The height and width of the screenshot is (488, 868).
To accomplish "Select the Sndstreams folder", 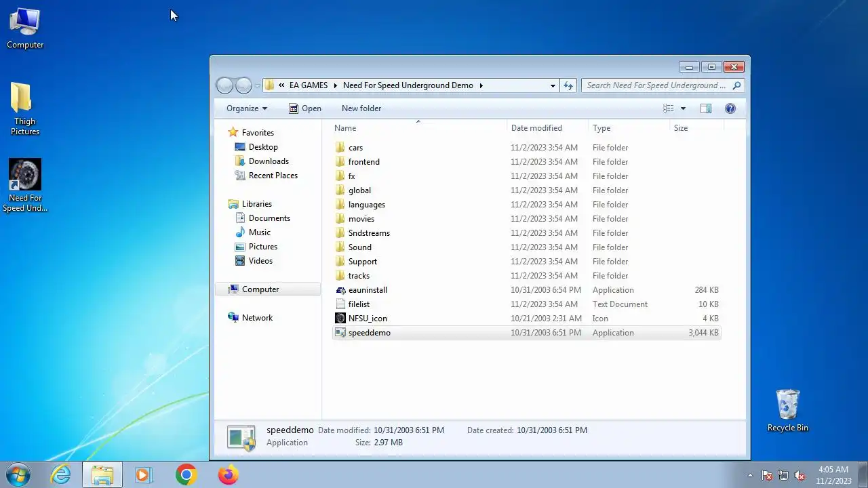I will point(369,233).
